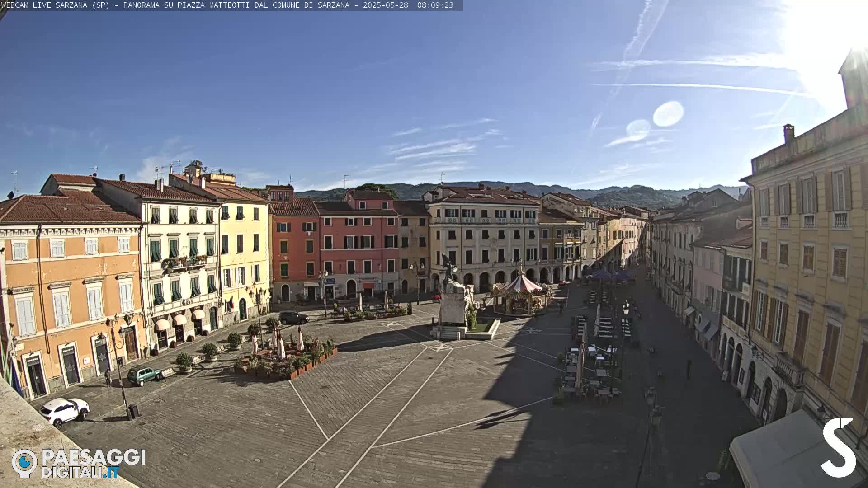The image size is (868, 488).
Task: Click the webcam title timestamp text overlay
Action: [x=227, y=5]
